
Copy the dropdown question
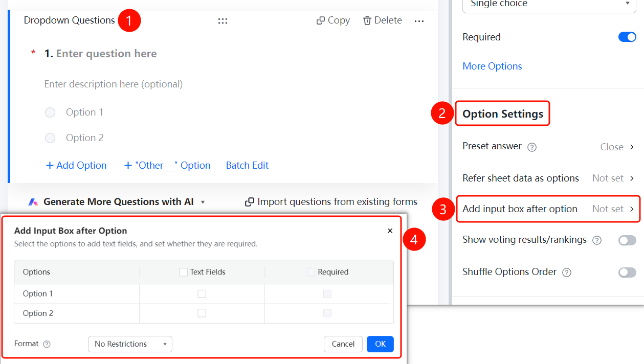pyautogui.click(x=333, y=20)
